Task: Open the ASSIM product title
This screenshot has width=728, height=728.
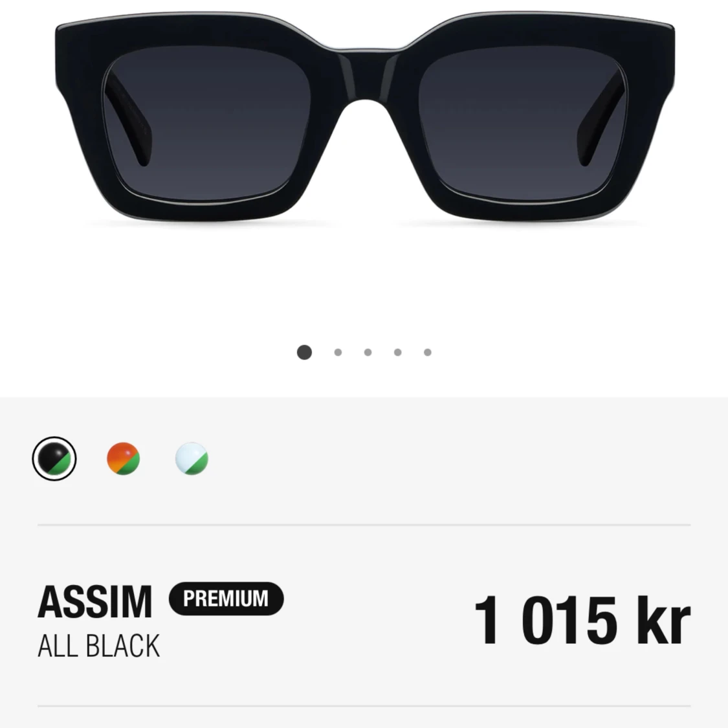Action: tap(94, 602)
